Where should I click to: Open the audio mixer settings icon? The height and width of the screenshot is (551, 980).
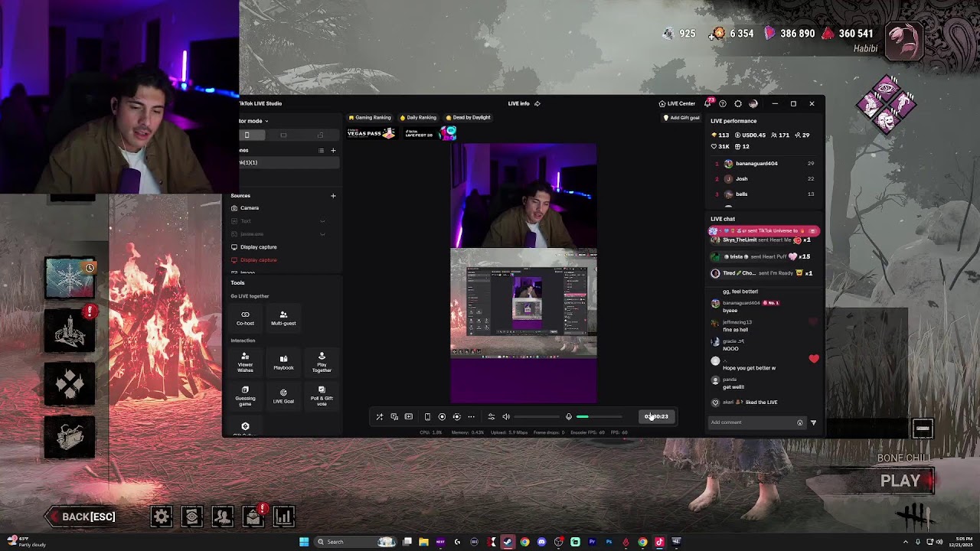(491, 417)
